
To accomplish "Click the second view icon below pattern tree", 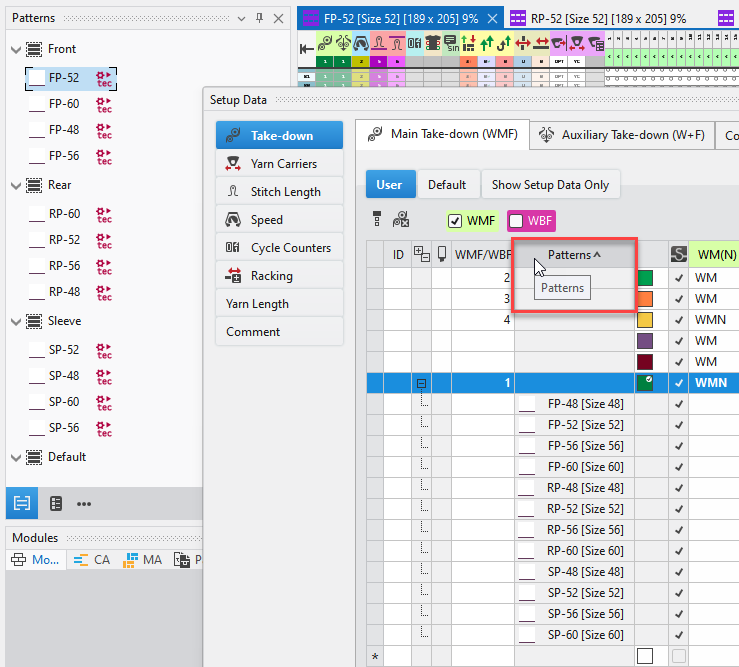I will click(x=56, y=503).
